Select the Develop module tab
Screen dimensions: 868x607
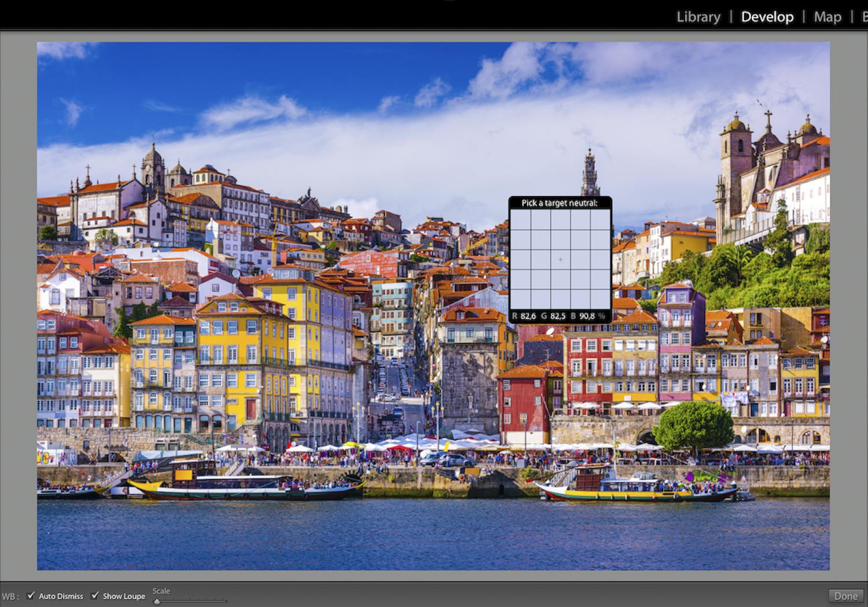tap(767, 17)
